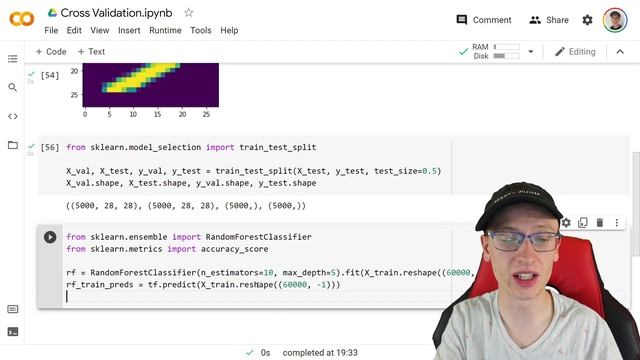Run the RandomForestClassifier cell
Viewport: 640px width, 360px height.
pos(50,237)
